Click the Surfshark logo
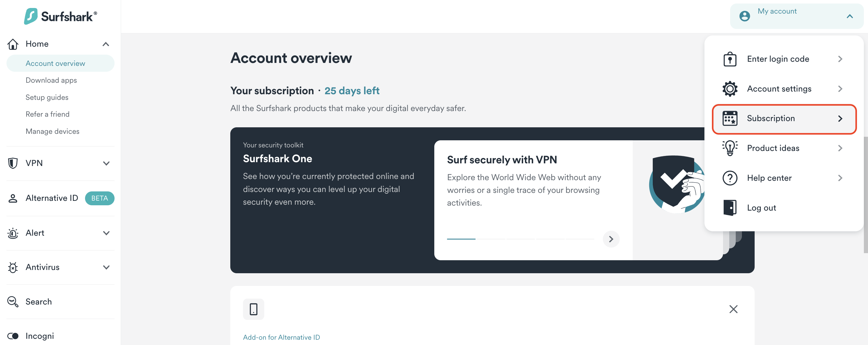 (61, 16)
